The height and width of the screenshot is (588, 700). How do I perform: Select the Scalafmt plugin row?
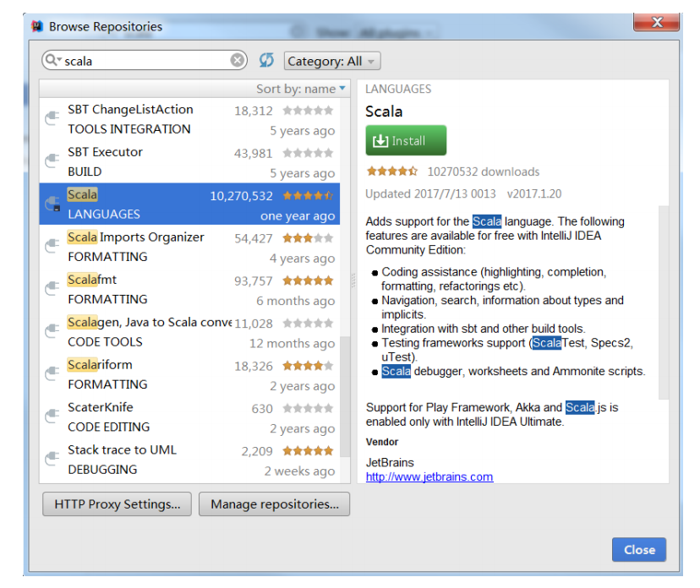[189, 289]
